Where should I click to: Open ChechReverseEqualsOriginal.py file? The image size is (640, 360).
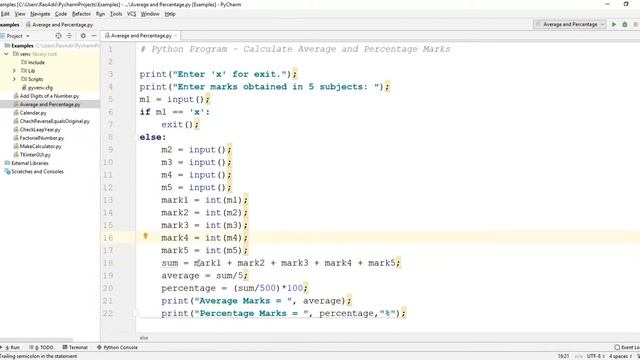point(51,121)
